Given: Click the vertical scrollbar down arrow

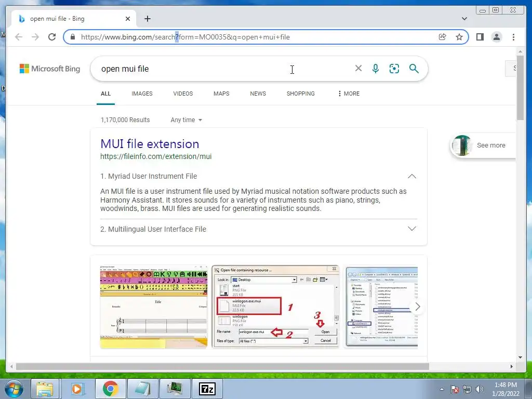Looking at the screenshot, I should 521,357.
